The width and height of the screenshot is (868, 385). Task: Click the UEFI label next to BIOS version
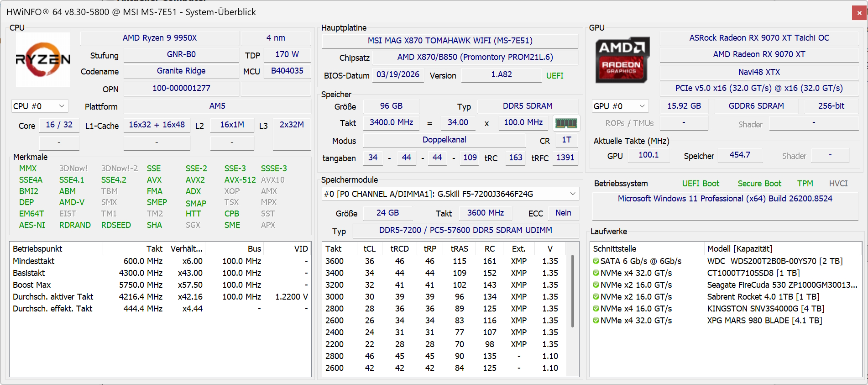(555, 76)
